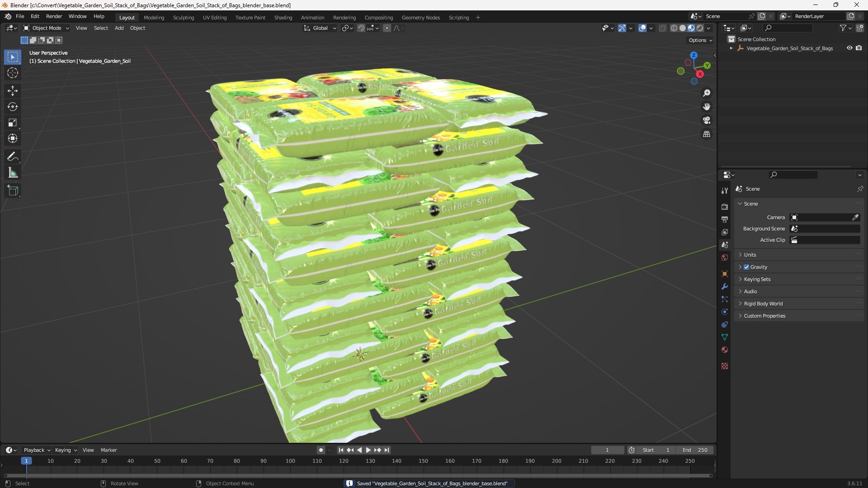Disable Vegetable_Garden_Soil_Stack_of_Bags in renders via camera icon
The width and height of the screenshot is (868, 488).
point(859,48)
